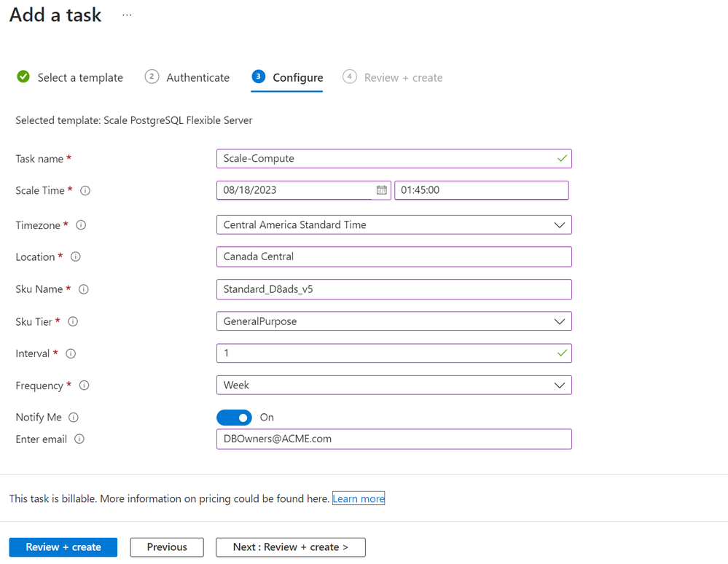Click the Location info icon
Viewport: 728px width, 564px height.
click(x=75, y=256)
